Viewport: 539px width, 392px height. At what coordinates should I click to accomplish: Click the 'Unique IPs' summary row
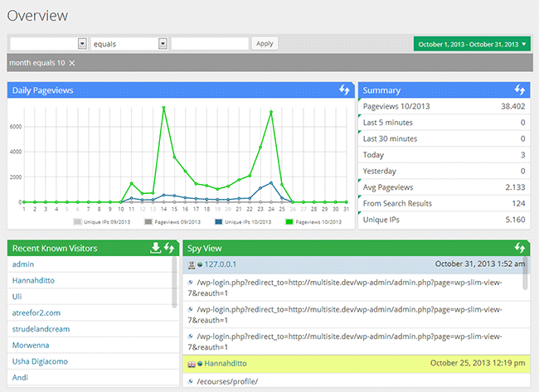444,220
